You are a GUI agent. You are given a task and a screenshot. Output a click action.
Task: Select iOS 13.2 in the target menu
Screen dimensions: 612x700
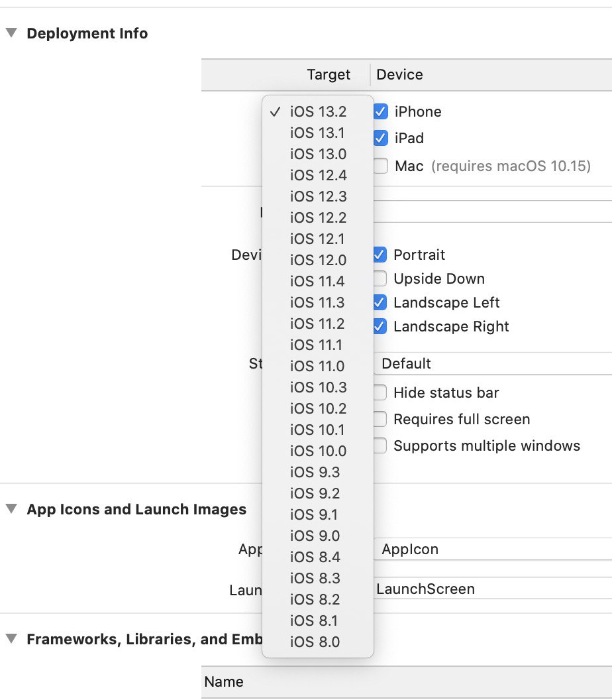pos(318,111)
